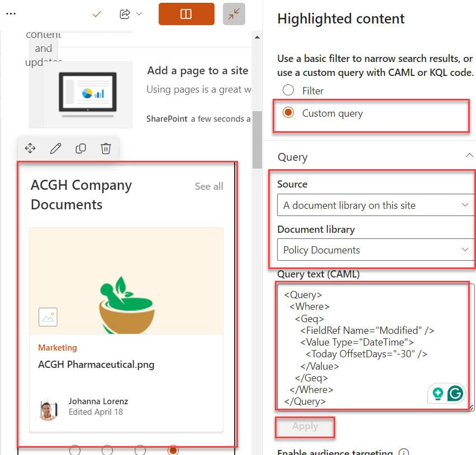Select the second carousel page dot
476x455 pixels.
pos(107,450)
